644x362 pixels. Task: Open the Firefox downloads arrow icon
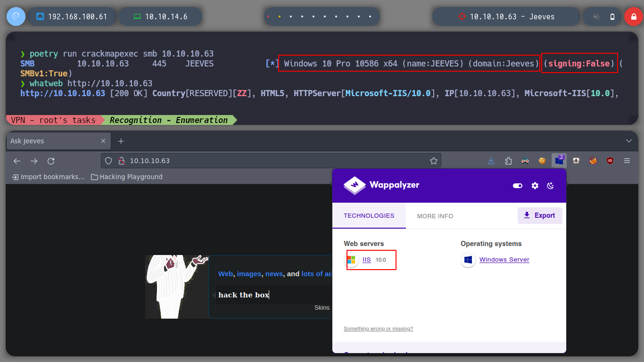[x=491, y=161]
